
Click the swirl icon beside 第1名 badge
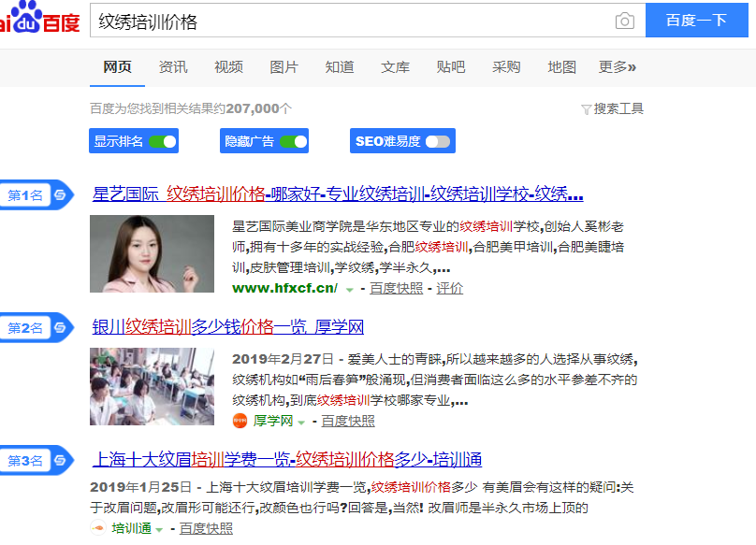[x=60, y=194]
